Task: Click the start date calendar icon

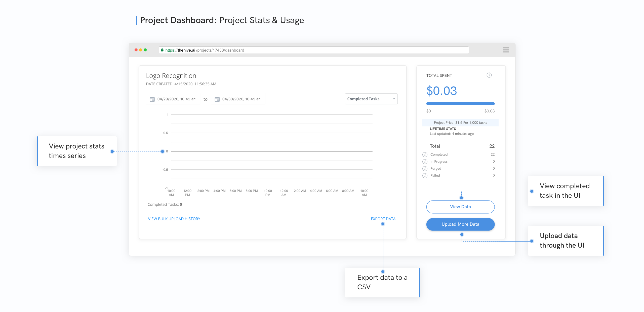Action: 152,99
